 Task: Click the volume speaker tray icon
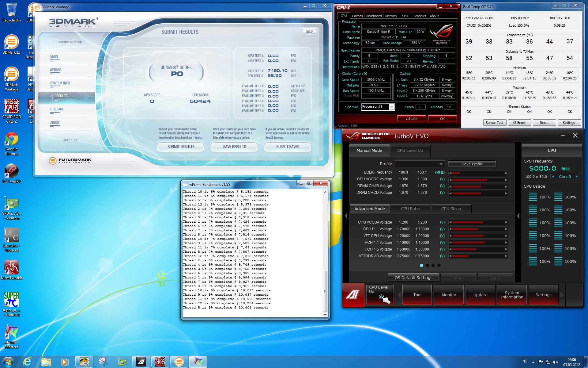coord(556,362)
